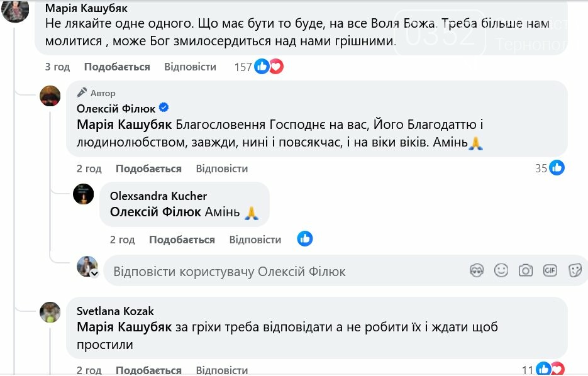Switch commenting profile via avatar dropdown arrow
The width and height of the screenshot is (588, 376).
coord(94,274)
